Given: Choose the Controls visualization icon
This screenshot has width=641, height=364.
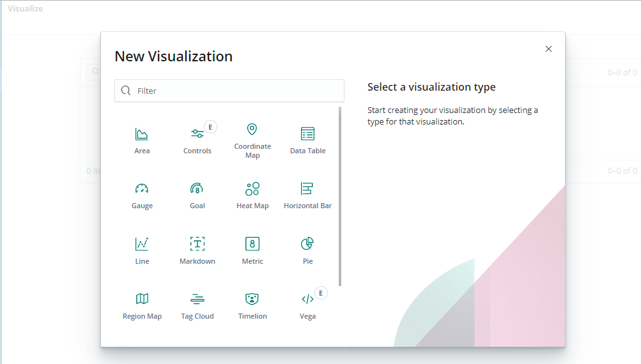Looking at the screenshot, I should coord(197,133).
